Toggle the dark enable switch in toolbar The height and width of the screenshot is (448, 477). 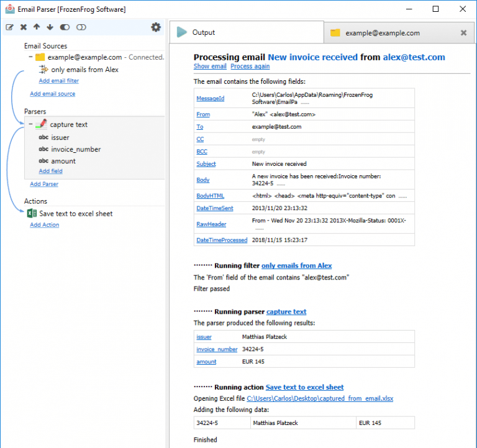click(65, 27)
